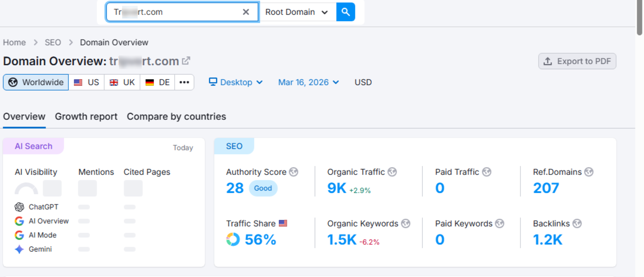Enable the DE country view

[x=157, y=82]
